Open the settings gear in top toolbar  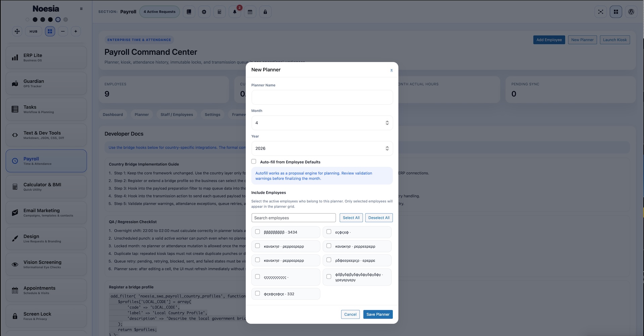(x=204, y=12)
